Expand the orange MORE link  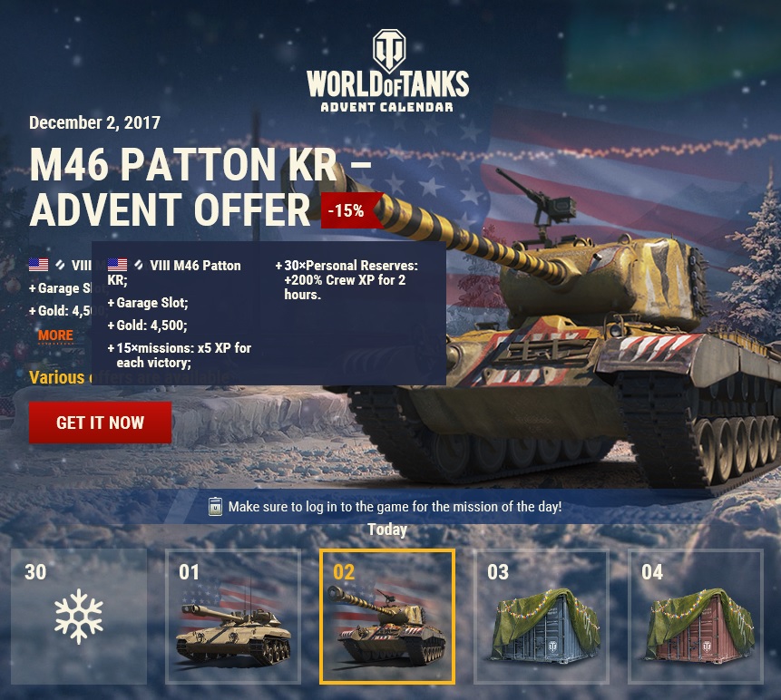[x=56, y=335]
